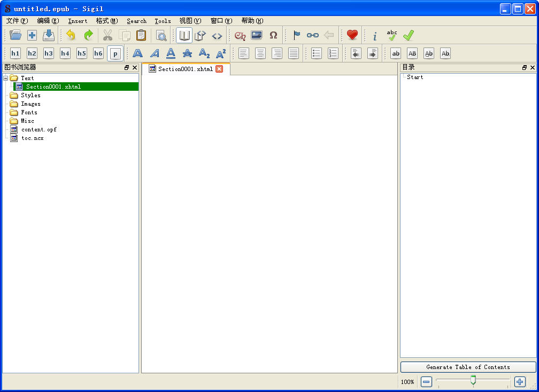The height and width of the screenshot is (392, 539).
Task: Click the Insert Link chain icon
Action: click(x=313, y=36)
